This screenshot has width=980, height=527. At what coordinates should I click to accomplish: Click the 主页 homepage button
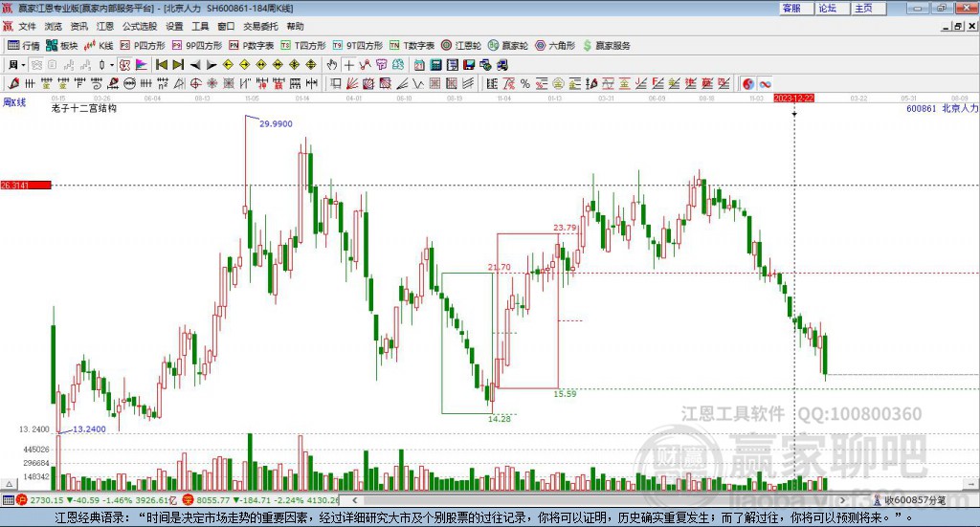869,8
